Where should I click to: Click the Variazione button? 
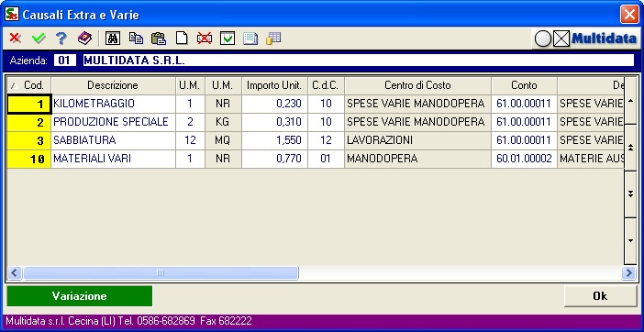pos(80,296)
